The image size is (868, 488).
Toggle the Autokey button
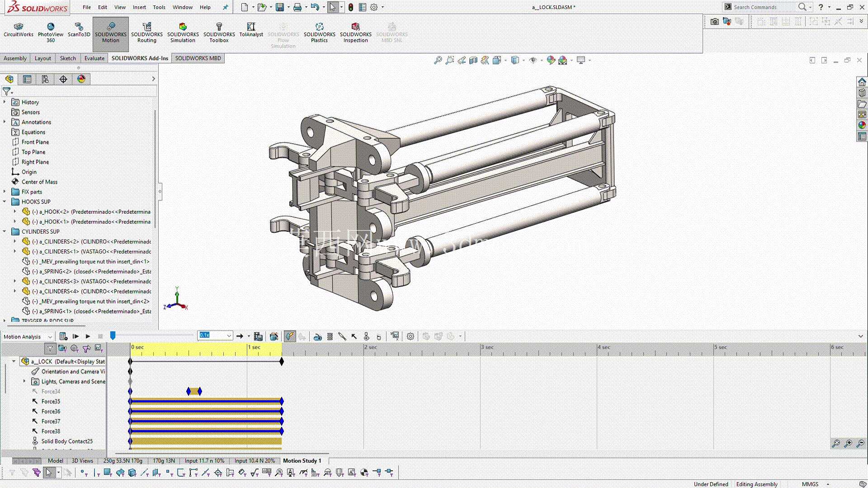(290, 336)
